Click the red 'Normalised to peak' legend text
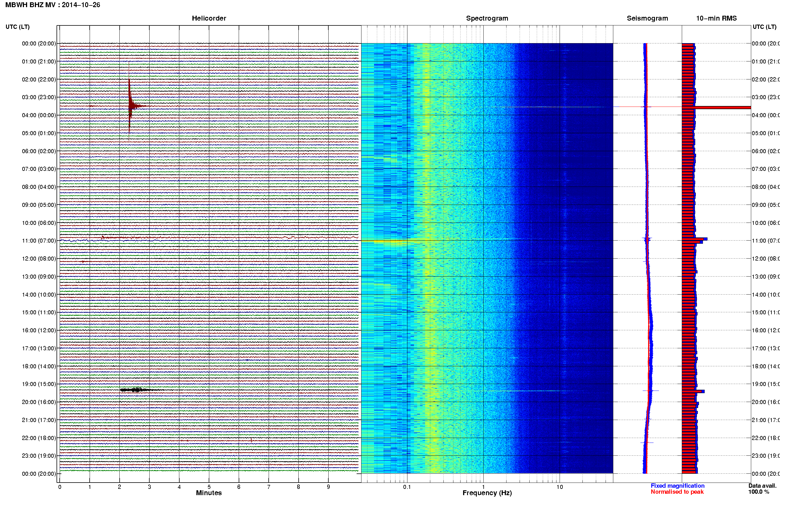Viewport: 812px width, 508px height. click(677, 492)
